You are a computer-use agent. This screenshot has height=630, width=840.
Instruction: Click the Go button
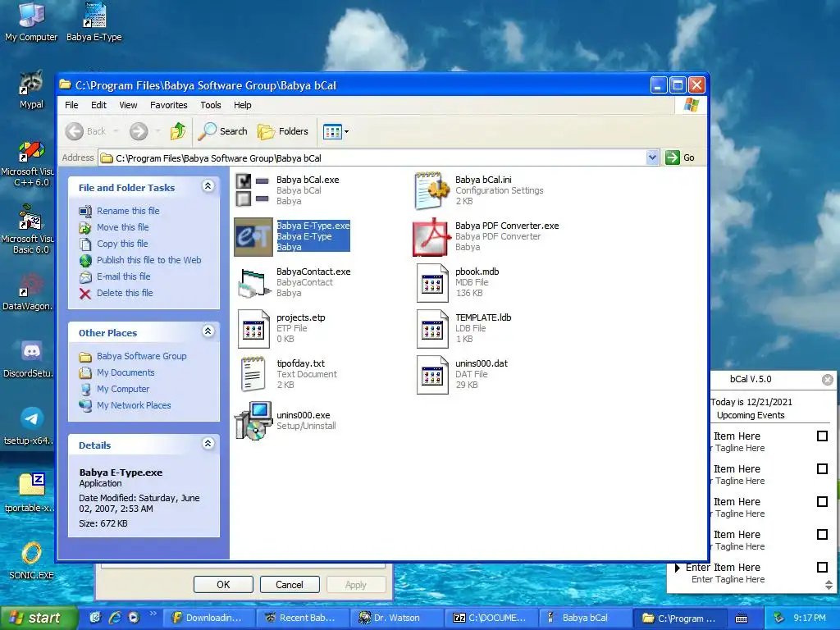[x=680, y=157]
